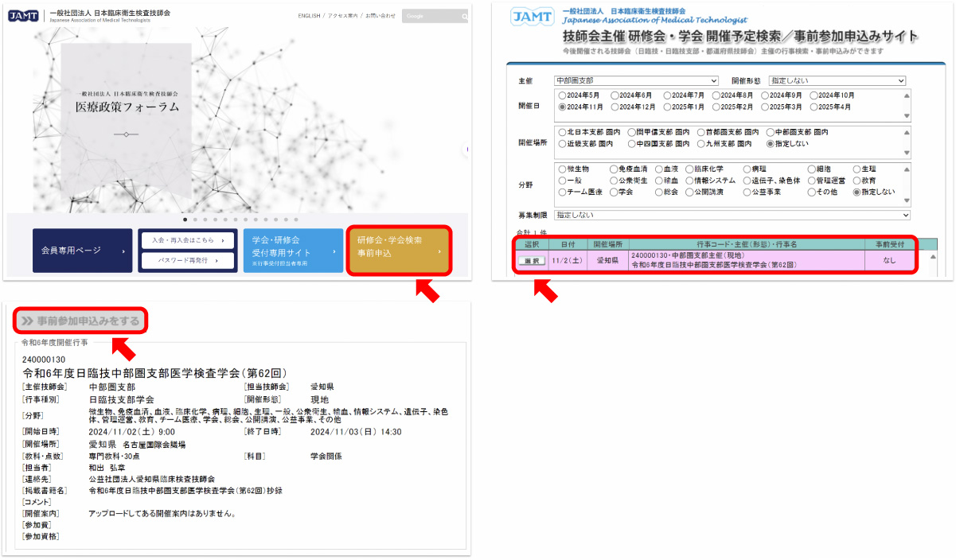The image size is (956, 560).
Task: Select 微生物 field radio button
Action: click(563, 169)
